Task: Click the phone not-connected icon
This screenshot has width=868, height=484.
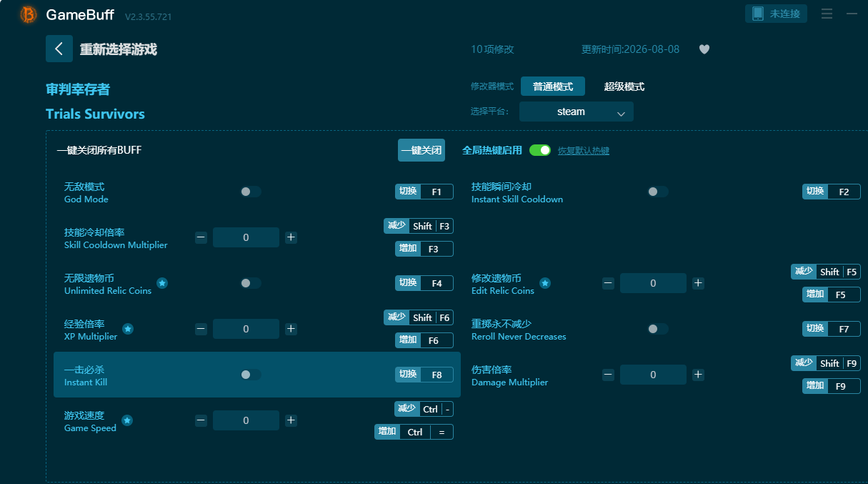Action: pyautogui.click(x=758, y=14)
